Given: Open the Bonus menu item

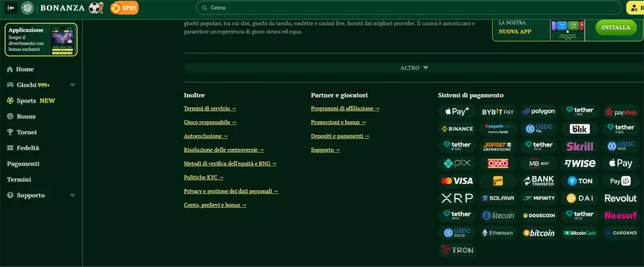Looking at the screenshot, I should [x=26, y=117].
